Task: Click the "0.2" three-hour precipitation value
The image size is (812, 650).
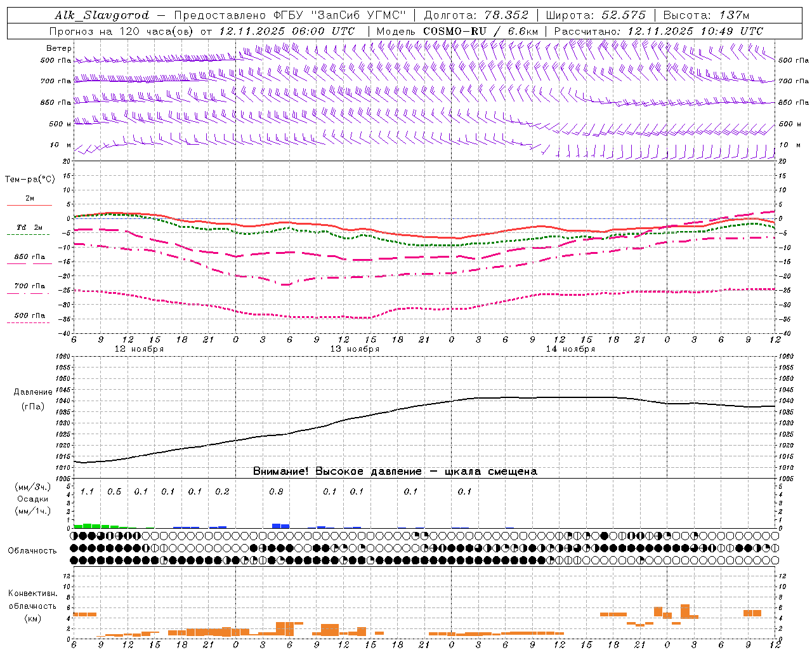Action: 222,492
